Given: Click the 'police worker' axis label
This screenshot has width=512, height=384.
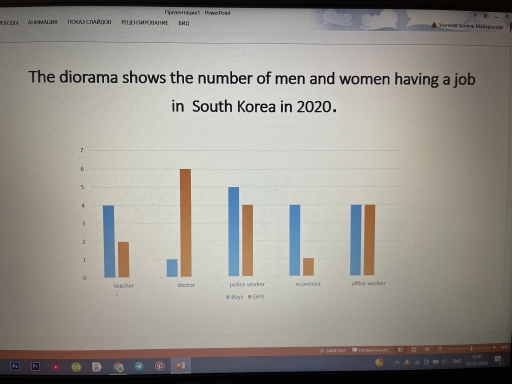Looking at the screenshot, I should [247, 284].
